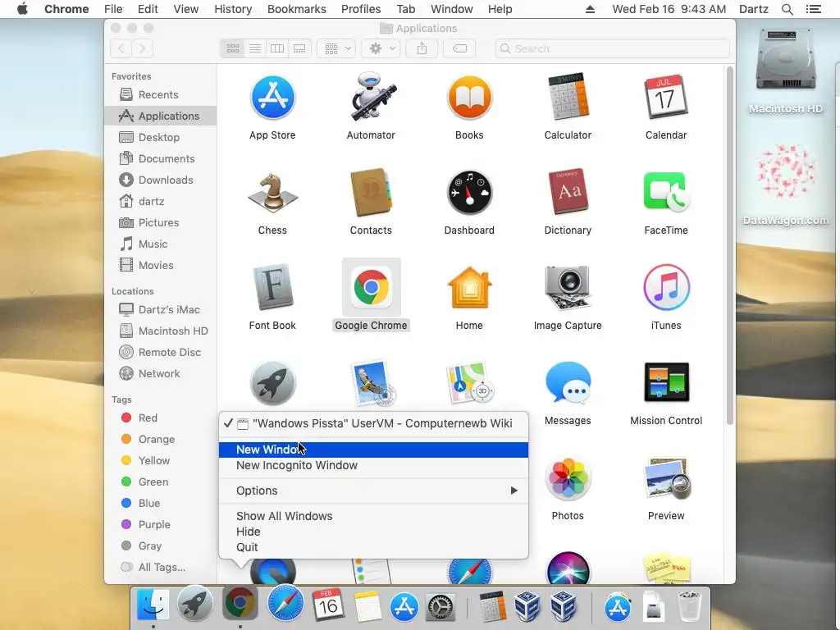Open the App Store application icon
Viewport: 840px width, 630px height.
click(272, 98)
